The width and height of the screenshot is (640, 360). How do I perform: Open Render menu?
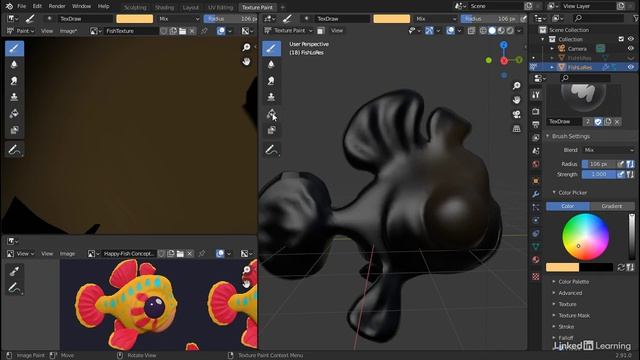click(57, 7)
